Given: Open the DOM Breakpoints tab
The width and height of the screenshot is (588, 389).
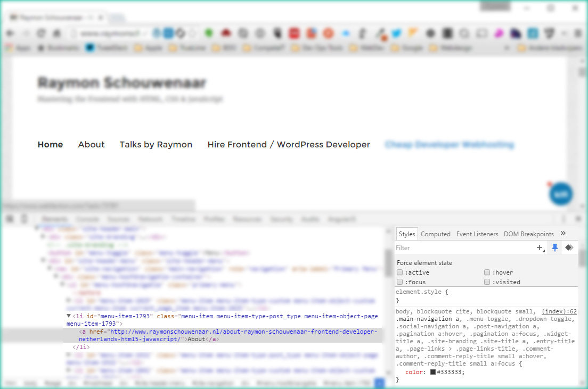Looking at the screenshot, I should pos(528,234).
